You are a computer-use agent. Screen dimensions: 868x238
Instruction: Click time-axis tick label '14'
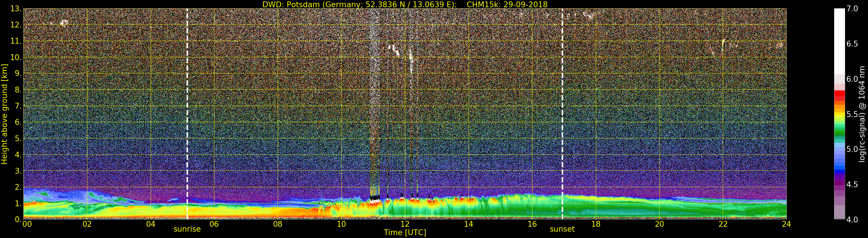468,224
